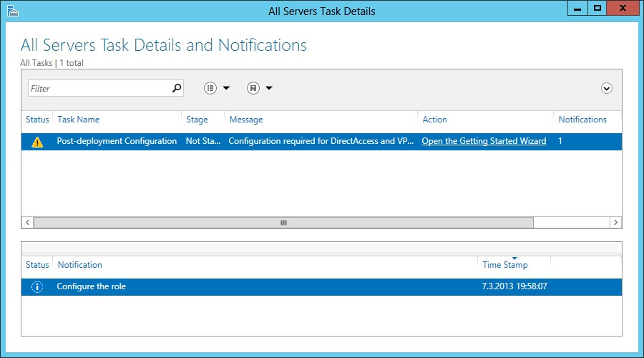
Task: Click the horizontal scrollbar thumb
Action: (283, 223)
